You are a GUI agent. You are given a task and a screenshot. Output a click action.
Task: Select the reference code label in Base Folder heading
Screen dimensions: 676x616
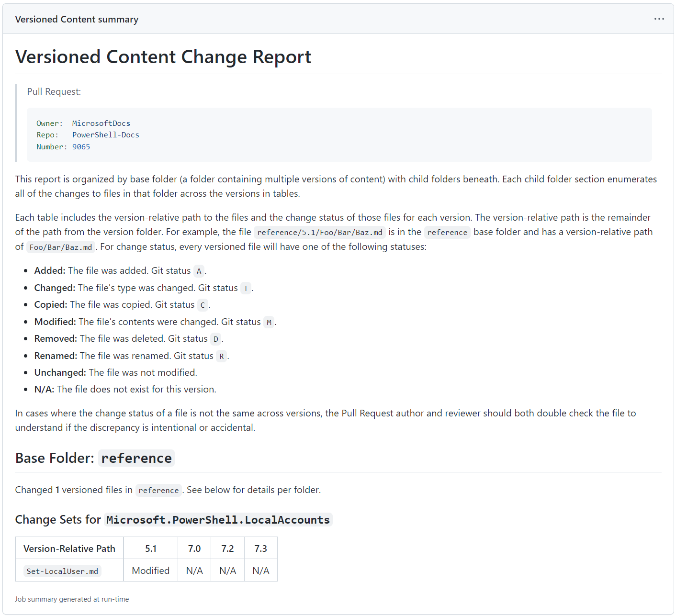click(136, 458)
